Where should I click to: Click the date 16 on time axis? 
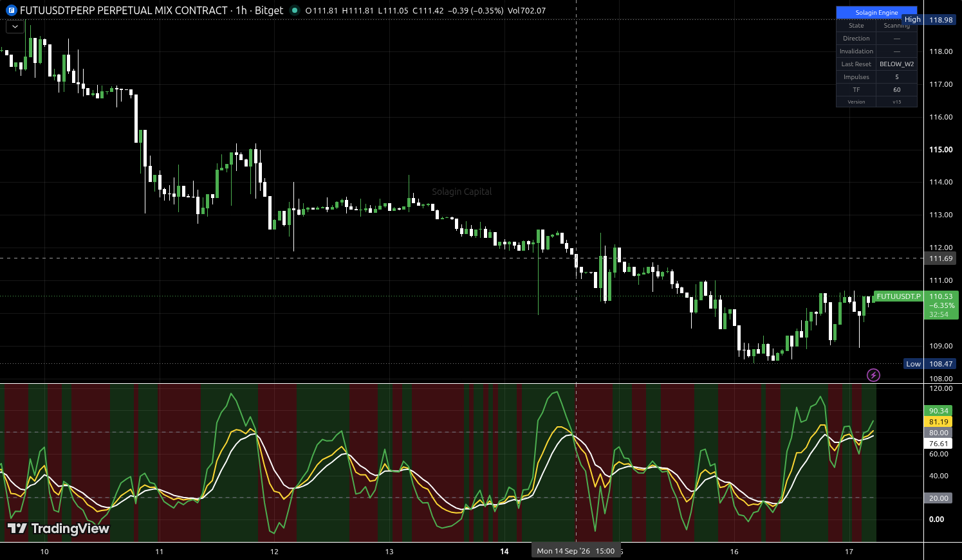pyautogui.click(x=734, y=552)
